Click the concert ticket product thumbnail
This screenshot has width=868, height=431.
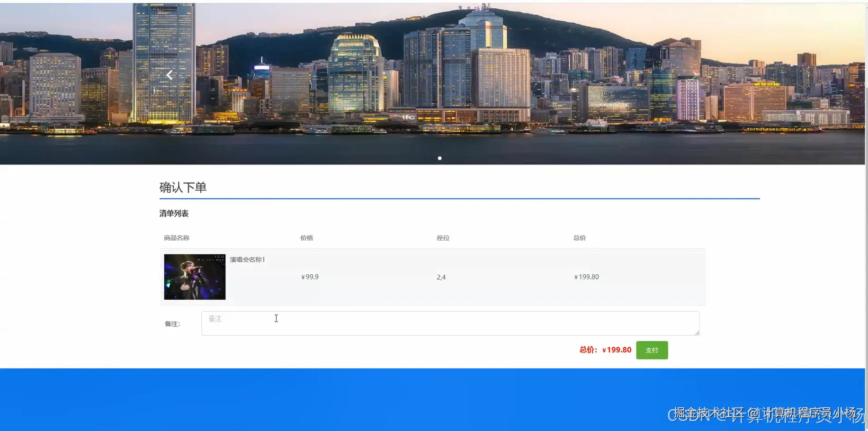[195, 277]
